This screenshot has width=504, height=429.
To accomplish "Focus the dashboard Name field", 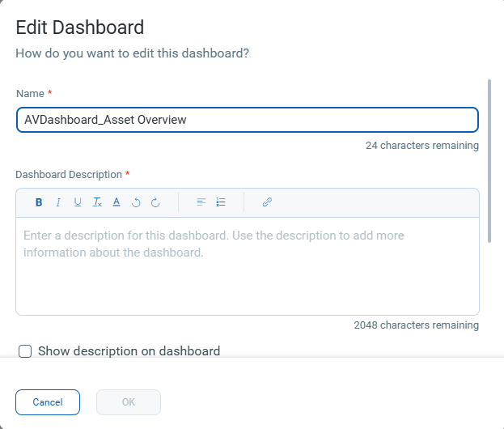I will [x=248, y=120].
